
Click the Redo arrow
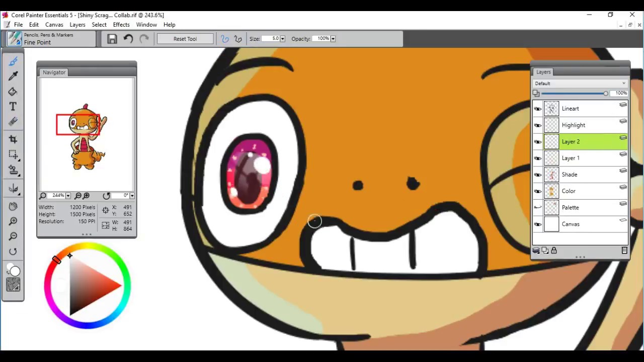click(144, 39)
